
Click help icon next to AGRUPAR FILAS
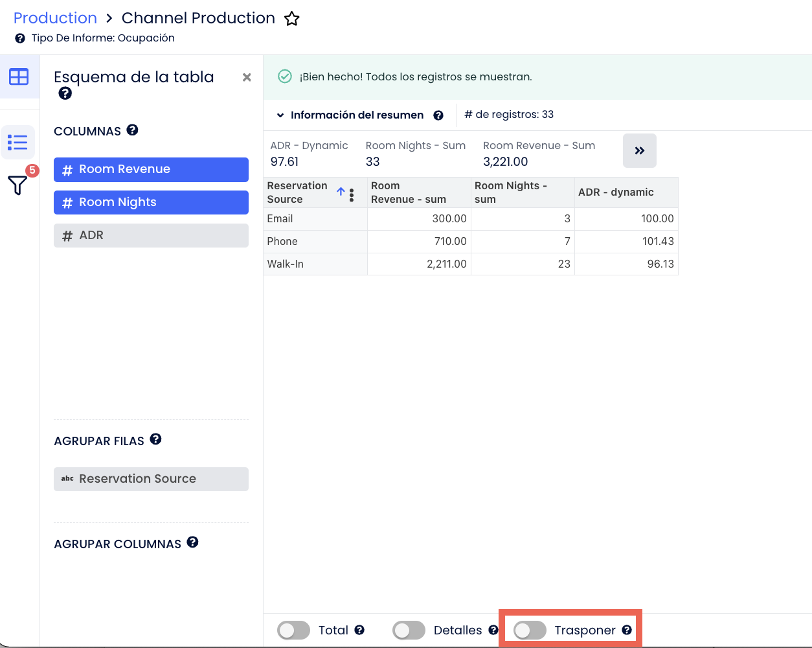[x=155, y=439]
